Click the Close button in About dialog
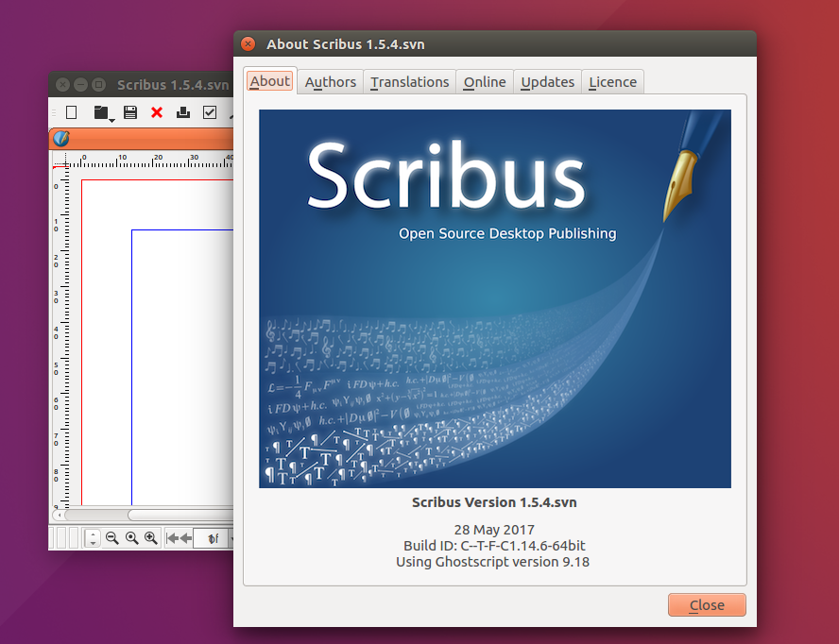The image size is (839, 644). (x=707, y=605)
